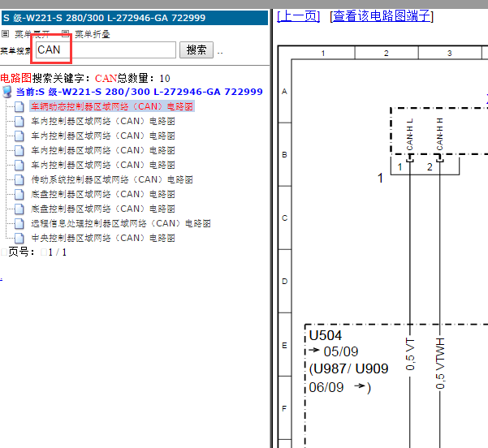Click the 0,5 VTWH wire label
Viewport: 488px width, 448px height.
[440, 363]
